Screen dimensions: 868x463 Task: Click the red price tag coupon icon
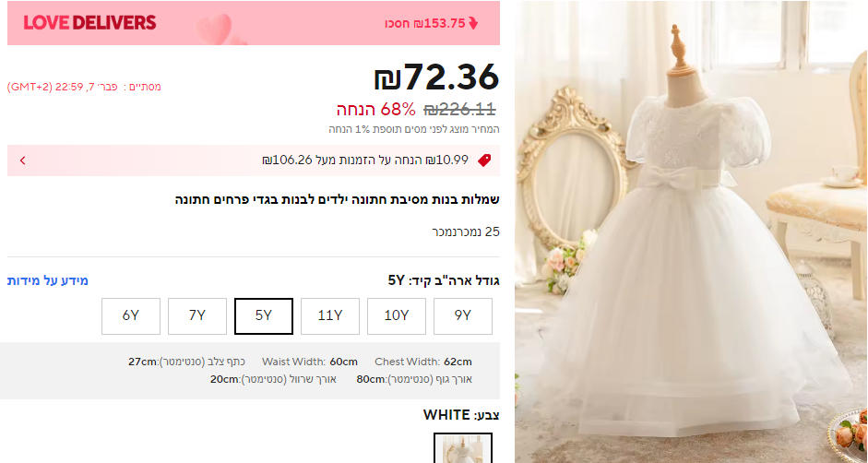tap(484, 160)
